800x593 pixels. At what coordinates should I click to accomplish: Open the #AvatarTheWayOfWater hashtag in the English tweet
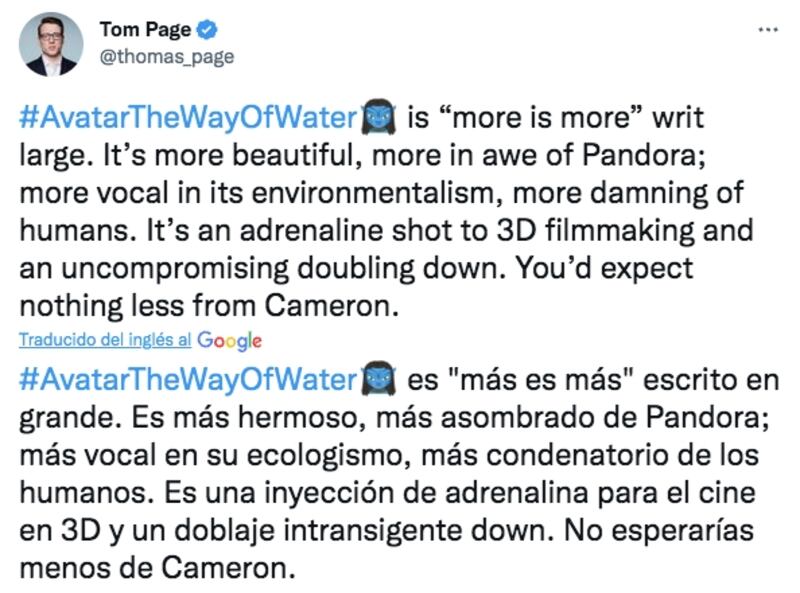188,118
